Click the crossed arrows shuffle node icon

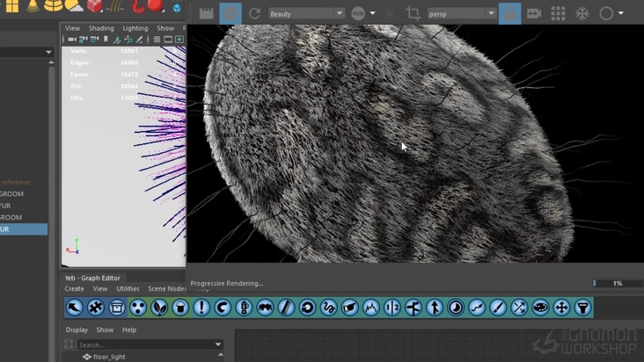pos(519,308)
